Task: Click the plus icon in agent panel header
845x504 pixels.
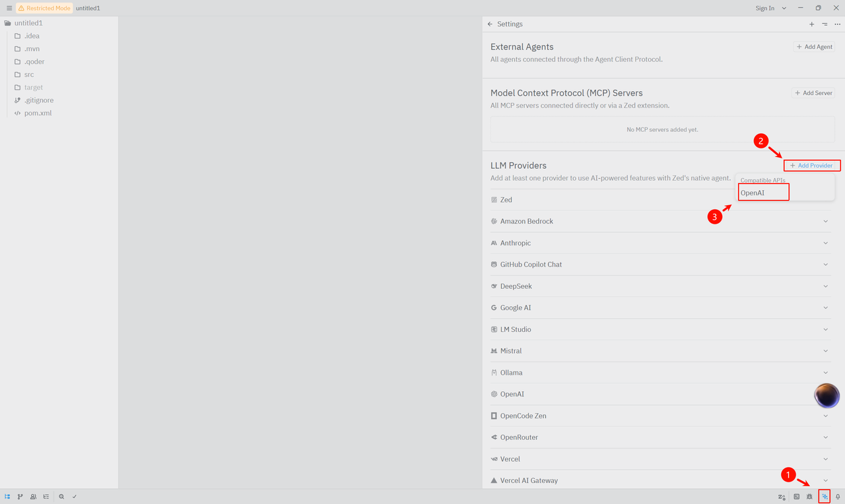Action: click(812, 24)
